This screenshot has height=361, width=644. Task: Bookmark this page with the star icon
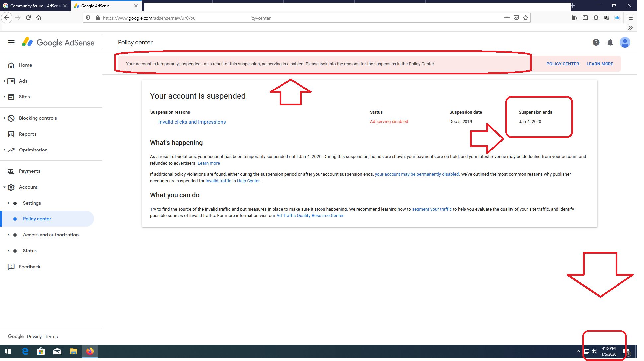pyautogui.click(x=526, y=18)
